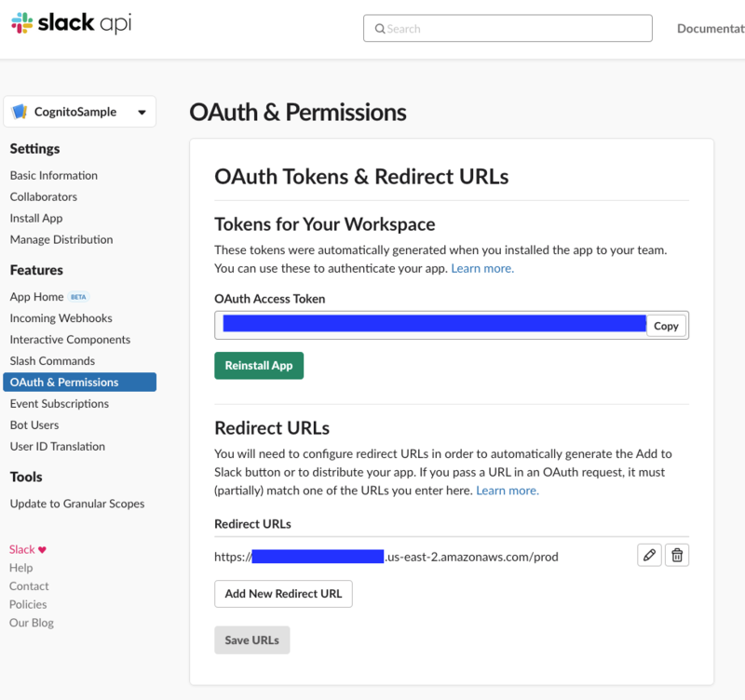Screen dimensions: 745x700
Task: Open the App Home feature
Action: (36, 297)
